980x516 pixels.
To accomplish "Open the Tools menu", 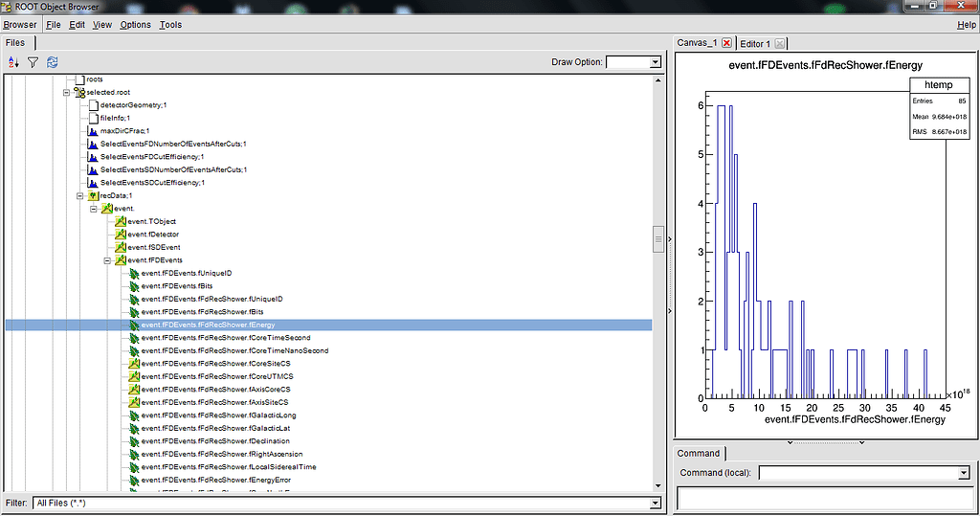I will (x=170, y=24).
